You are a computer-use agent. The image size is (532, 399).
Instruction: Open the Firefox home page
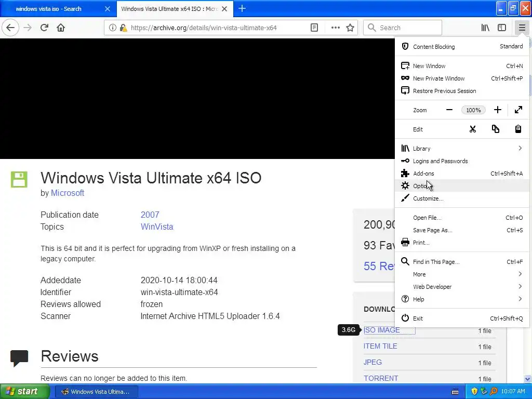[x=61, y=28]
